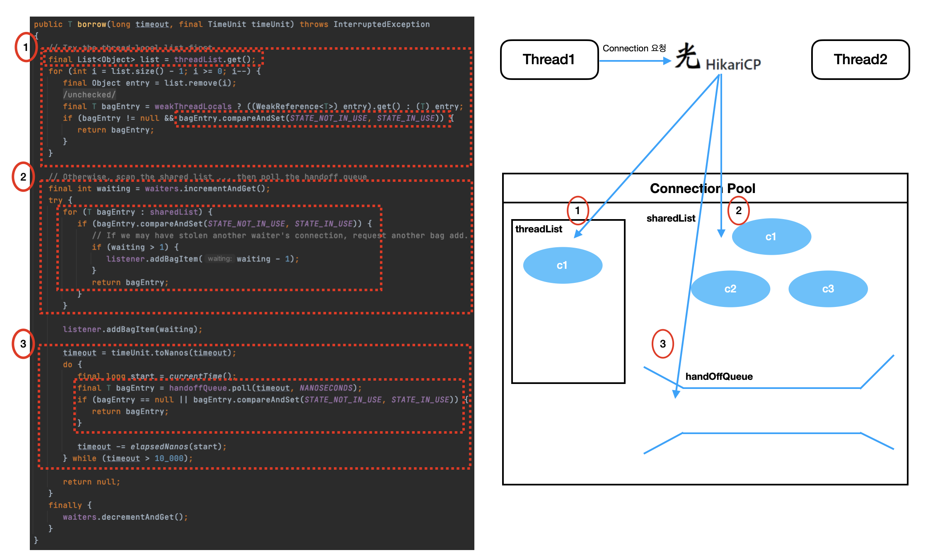Click the red circled 1 beside code
This screenshot has height=560, width=928.
pos(26,47)
